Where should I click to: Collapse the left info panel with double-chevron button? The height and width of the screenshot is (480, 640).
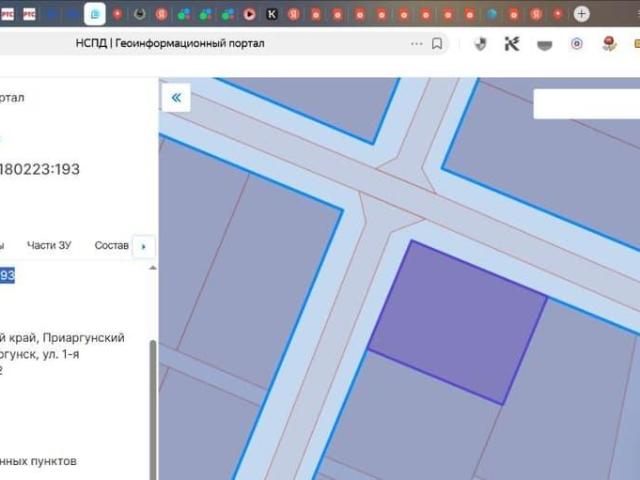176,98
